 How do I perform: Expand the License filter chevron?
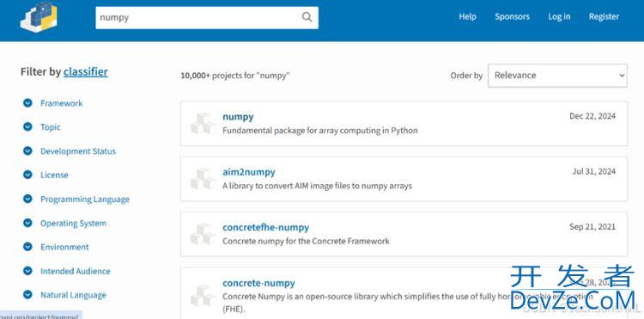click(27, 175)
